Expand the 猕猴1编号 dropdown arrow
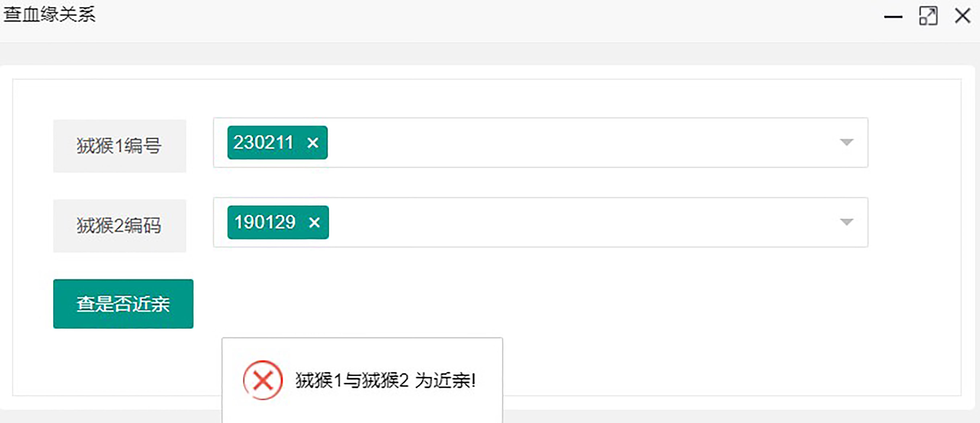This screenshot has height=423, width=980. coord(846,142)
